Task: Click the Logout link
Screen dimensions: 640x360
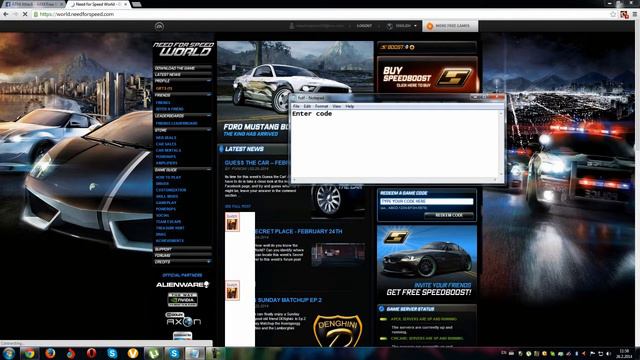Action: [364, 26]
